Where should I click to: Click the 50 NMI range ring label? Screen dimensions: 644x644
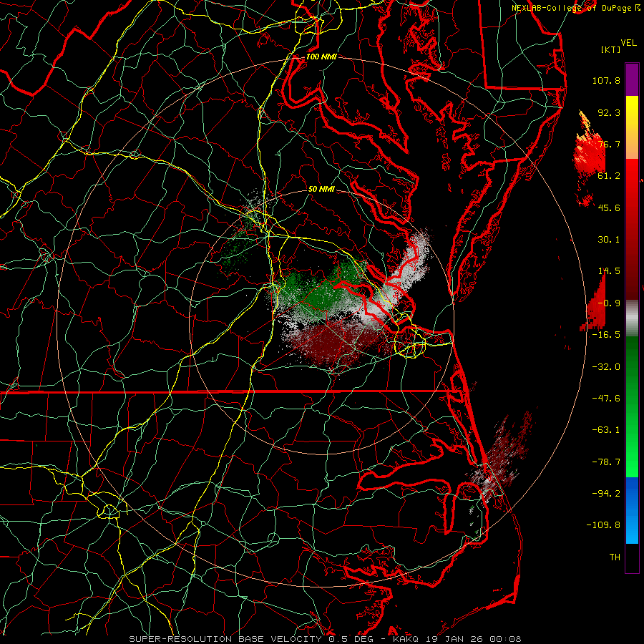coord(321,189)
